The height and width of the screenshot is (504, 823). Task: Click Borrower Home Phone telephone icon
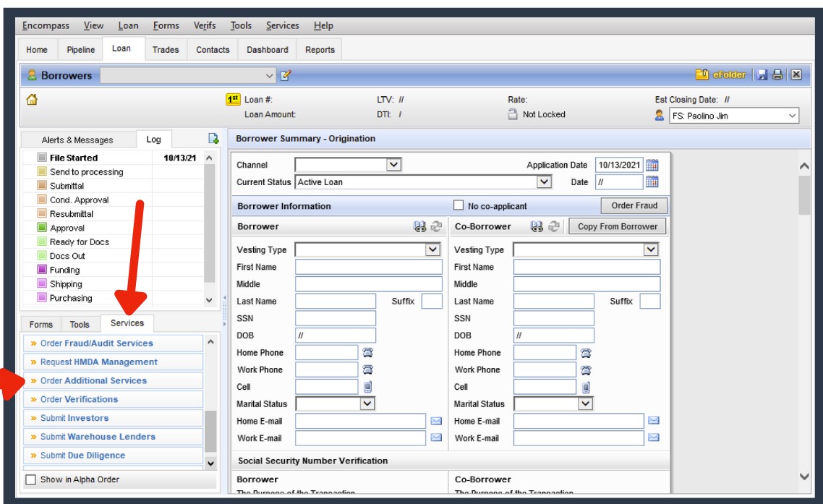click(x=367, y=352)
